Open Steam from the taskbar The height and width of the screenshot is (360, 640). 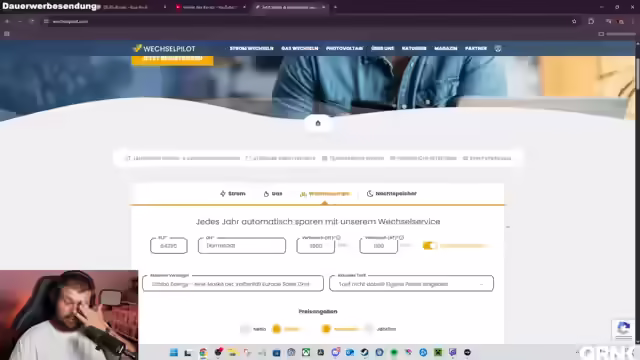tap(364, 352)
